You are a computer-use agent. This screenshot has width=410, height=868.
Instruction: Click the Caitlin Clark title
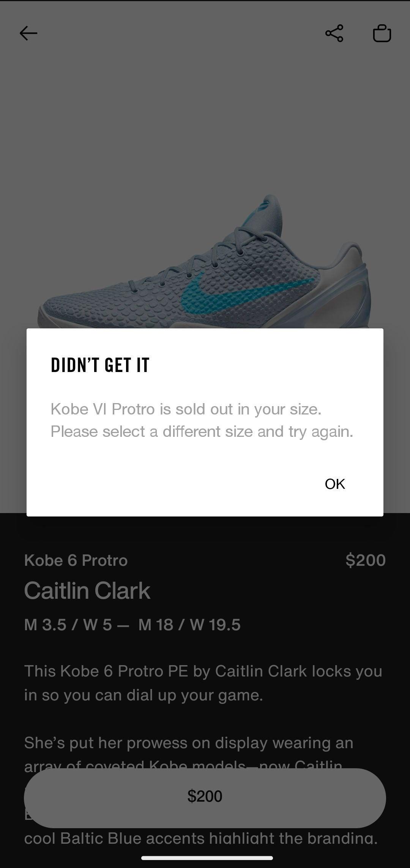tap(87, 591)
